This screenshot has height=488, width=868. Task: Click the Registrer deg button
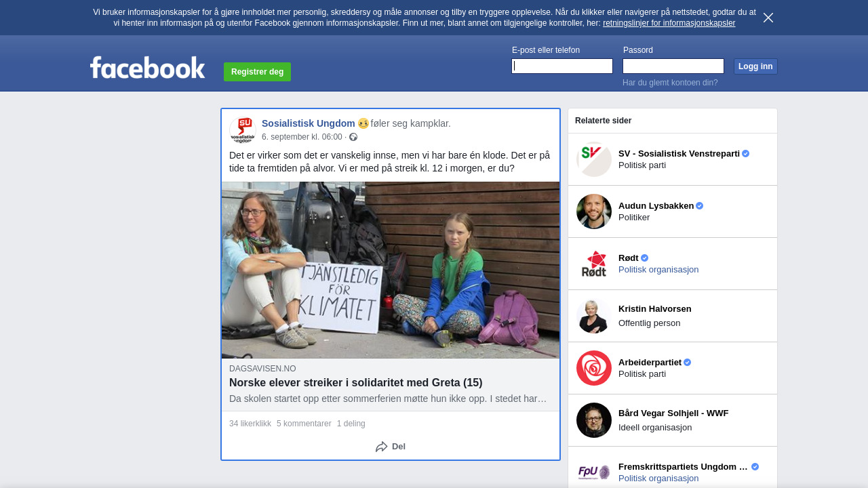point(257,72)
